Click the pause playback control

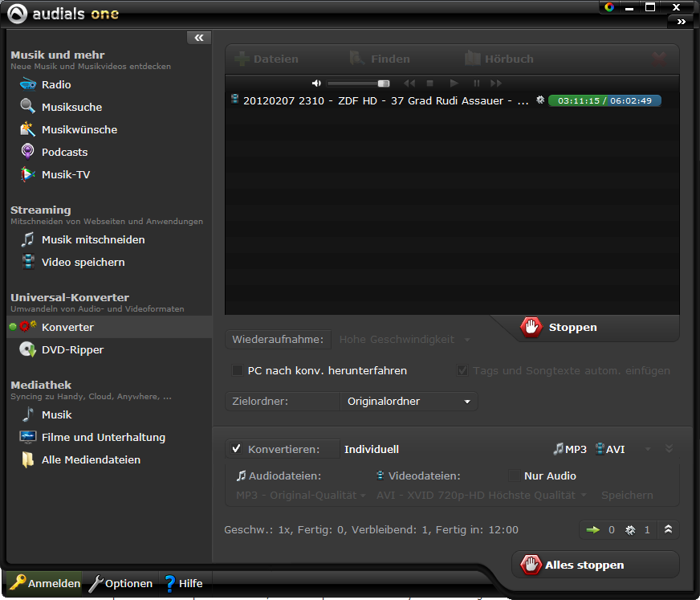coord(476,83)
